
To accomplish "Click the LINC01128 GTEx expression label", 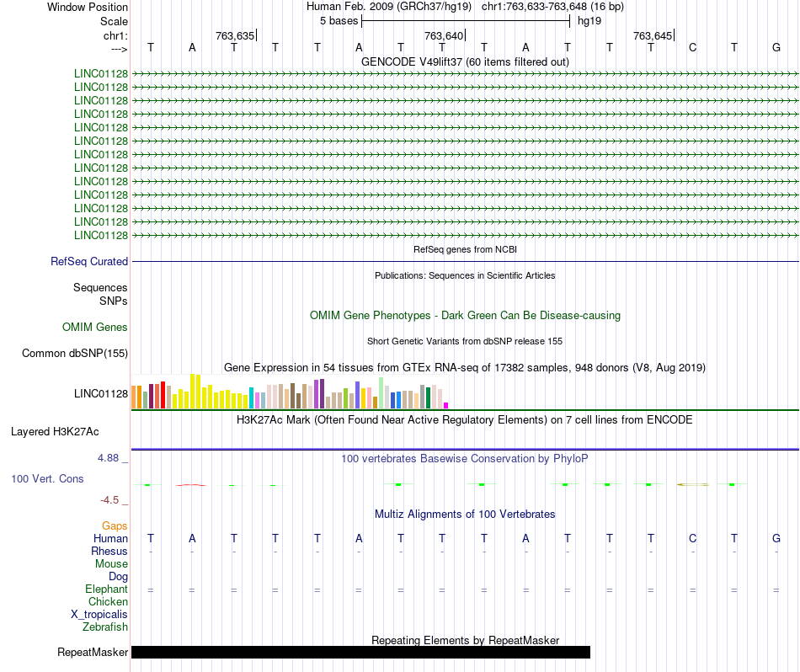I will point(101,393).
